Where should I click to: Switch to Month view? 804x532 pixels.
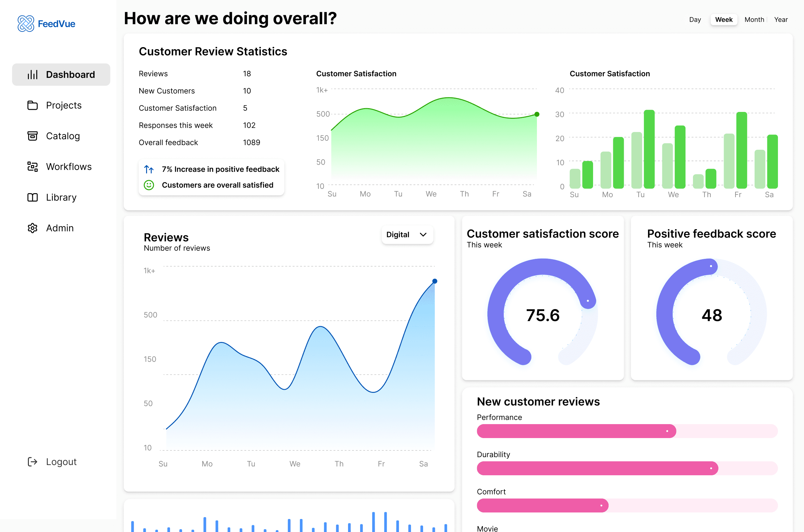click(755, 19)
